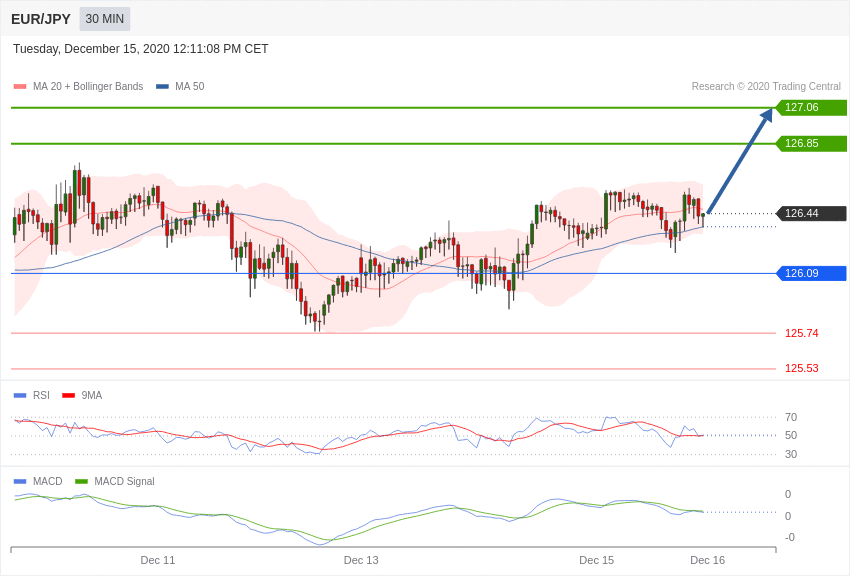Click the MA 50 legend label
Viewport: 850px width, 576px height.
(x=190, y=86)
